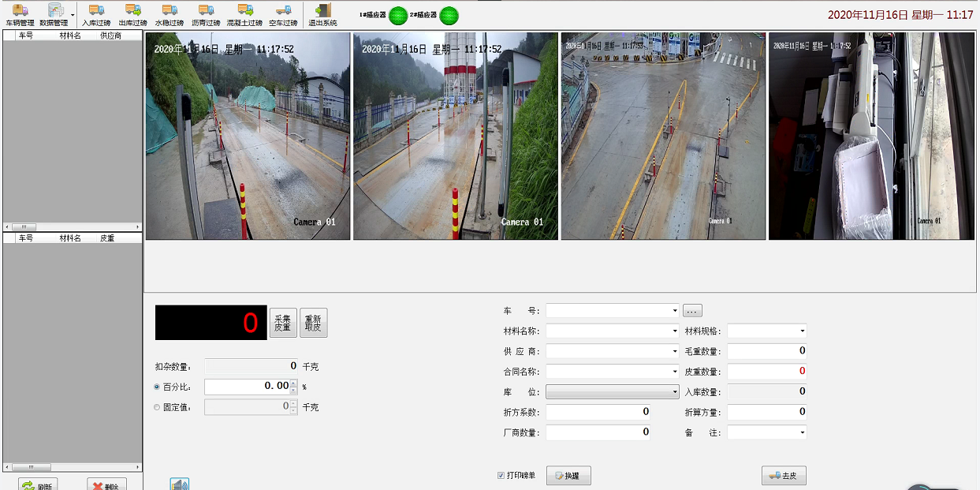Click the speaker sound icon
Viewport: 980px width, 490px height.
180,484
